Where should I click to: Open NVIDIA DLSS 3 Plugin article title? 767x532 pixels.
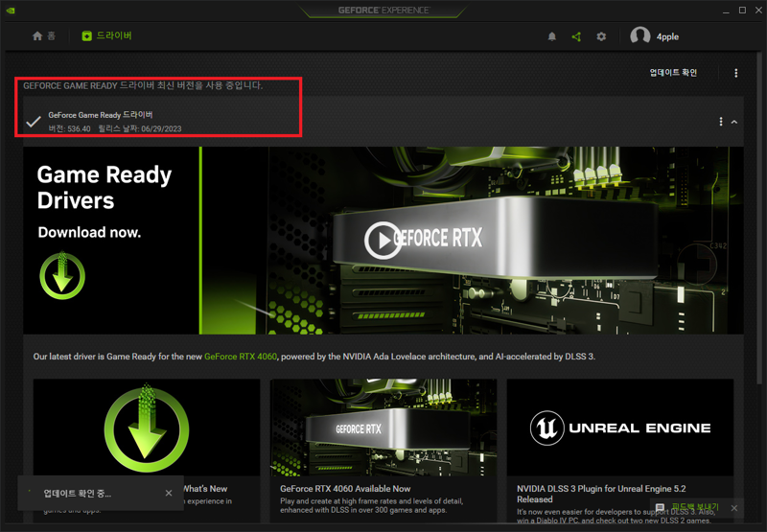pyautogui.click(x=601, y=494)
